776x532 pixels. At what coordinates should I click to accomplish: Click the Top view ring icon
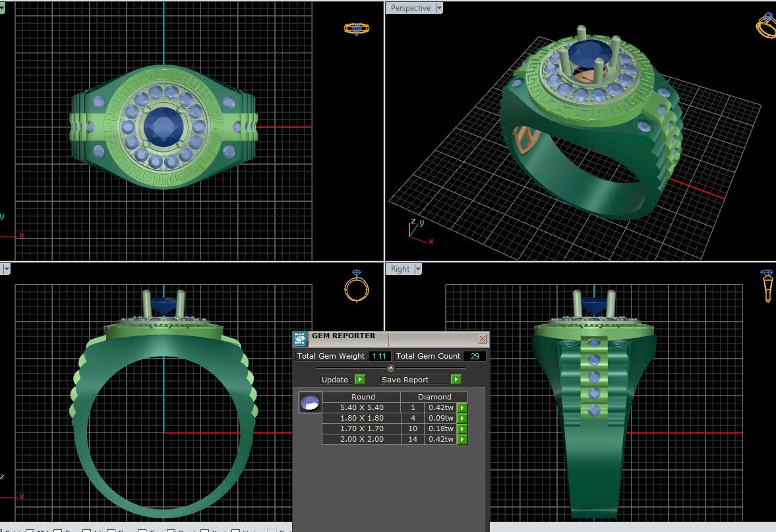click(x=357, y=28)
